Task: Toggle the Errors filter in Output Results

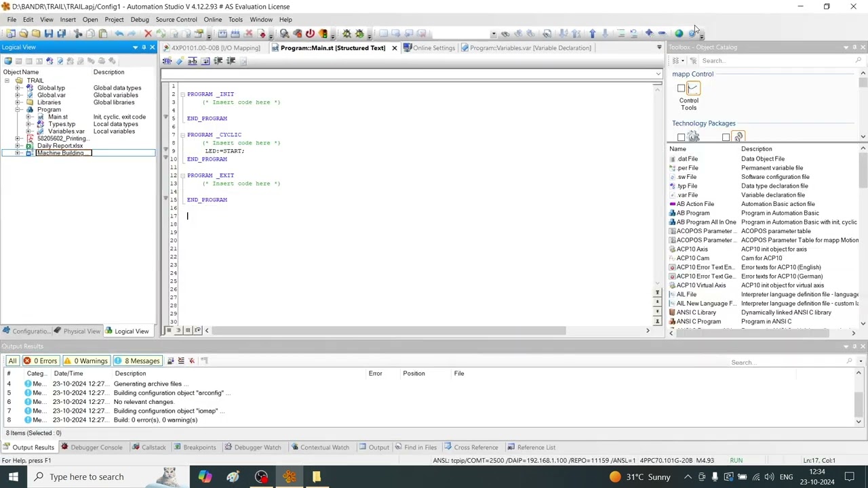Action: click(x=41, y=361)
